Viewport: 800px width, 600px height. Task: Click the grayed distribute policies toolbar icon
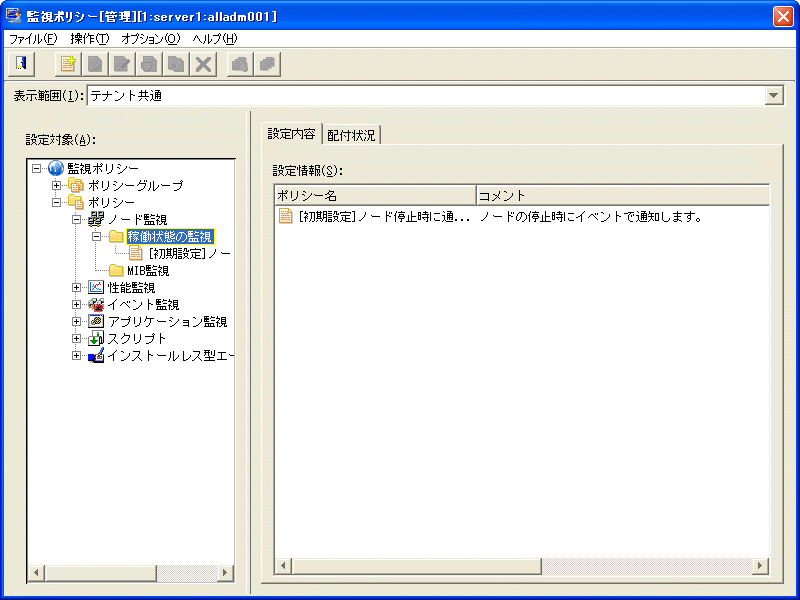[240, 64]
